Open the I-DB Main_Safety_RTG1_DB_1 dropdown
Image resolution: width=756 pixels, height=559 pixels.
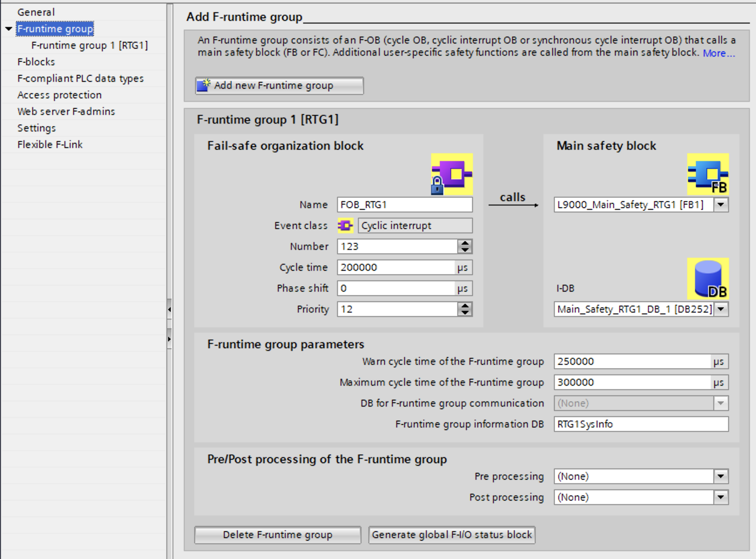tap(721, 309)
